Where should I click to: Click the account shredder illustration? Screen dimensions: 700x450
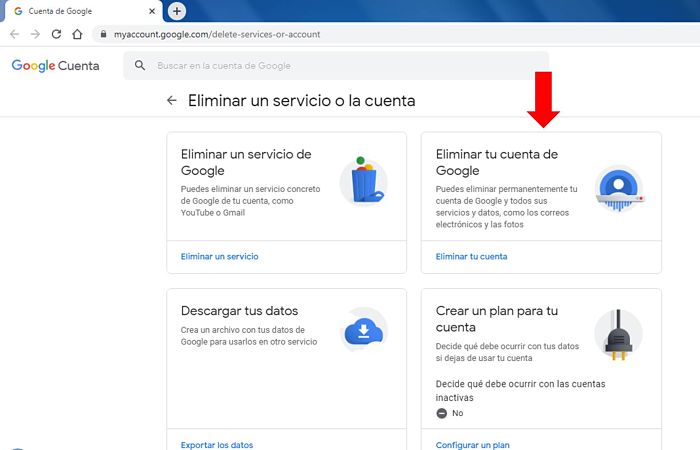[x=619, y=188]
